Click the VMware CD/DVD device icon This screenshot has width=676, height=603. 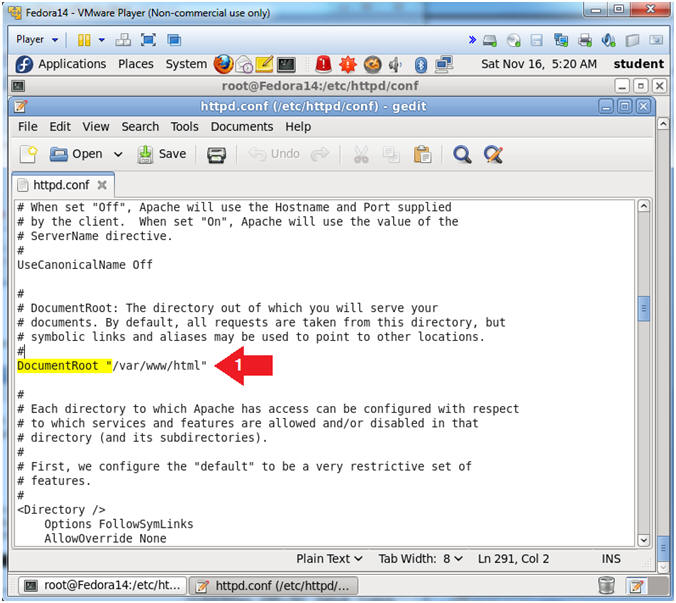[513, 41]
